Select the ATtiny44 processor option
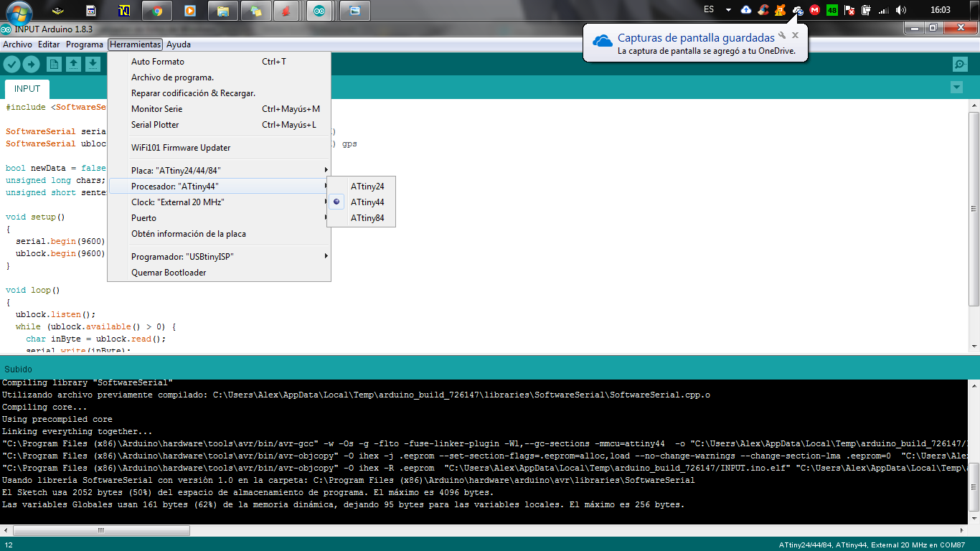The height and width of the screenshot is (551, 980). point(361,202)
